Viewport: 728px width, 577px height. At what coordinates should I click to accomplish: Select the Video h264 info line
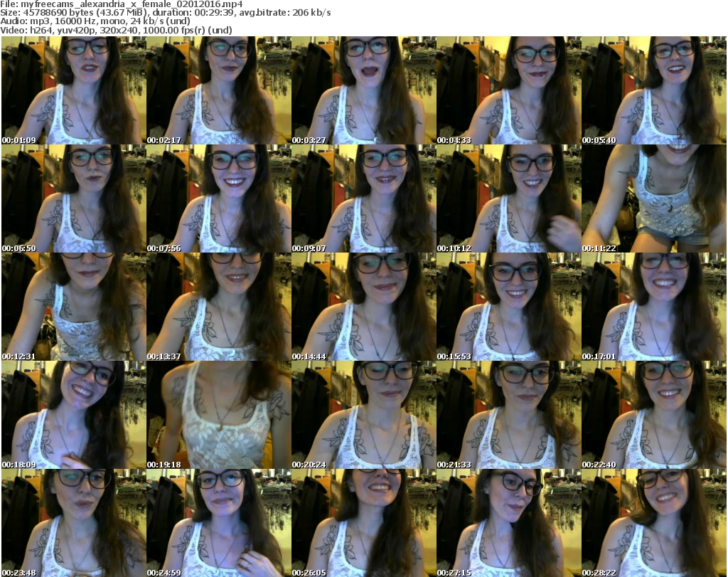click(x=116, y=30)
